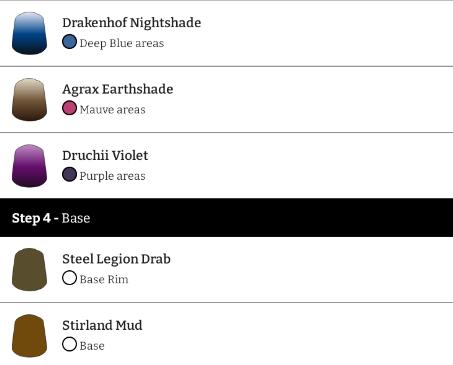This screenshot has width=453, height=365.
Task: Click the Base Rim label text
Action: tap(104, 279)
